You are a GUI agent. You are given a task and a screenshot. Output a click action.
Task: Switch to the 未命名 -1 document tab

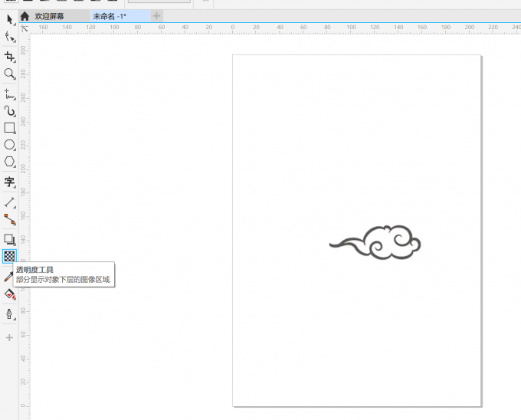[110, 16]
